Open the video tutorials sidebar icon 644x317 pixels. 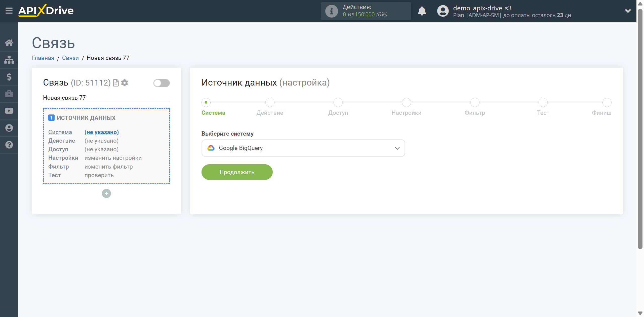(9, 111)
